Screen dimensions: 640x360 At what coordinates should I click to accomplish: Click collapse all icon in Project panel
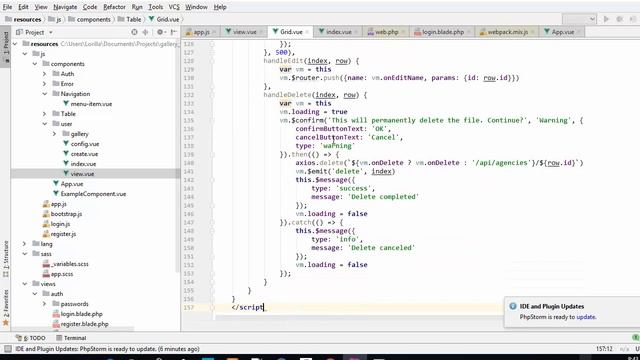[x=145, y=32]
